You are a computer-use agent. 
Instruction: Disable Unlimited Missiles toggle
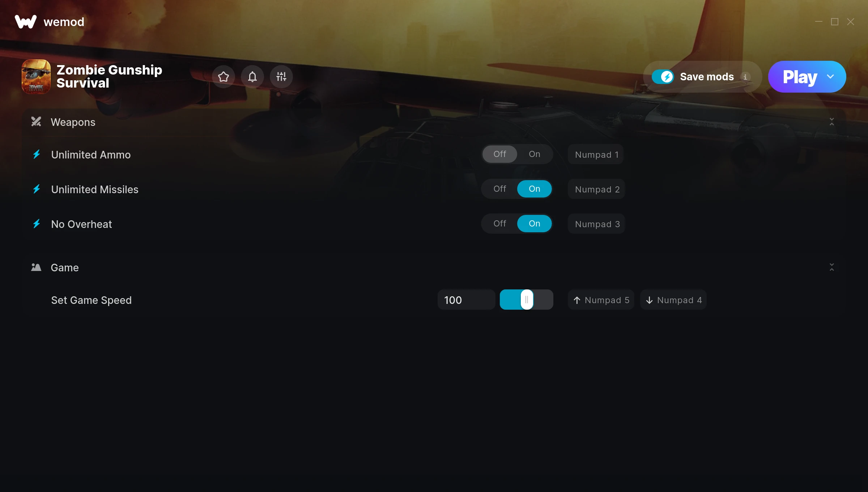(x=499, y=188)
